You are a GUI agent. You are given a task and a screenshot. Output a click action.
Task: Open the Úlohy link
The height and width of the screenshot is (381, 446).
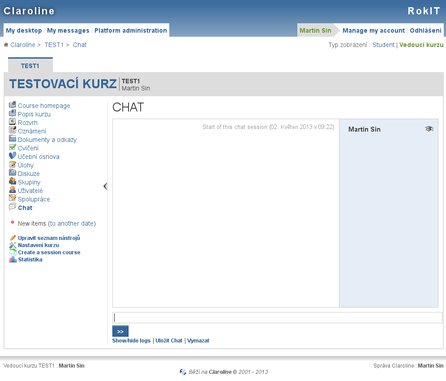point(26,165)
